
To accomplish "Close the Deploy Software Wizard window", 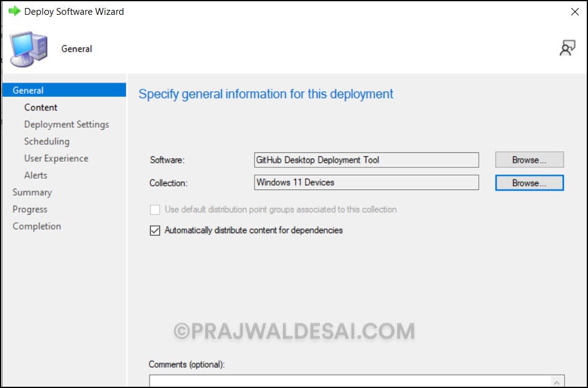I will (575, 12).
